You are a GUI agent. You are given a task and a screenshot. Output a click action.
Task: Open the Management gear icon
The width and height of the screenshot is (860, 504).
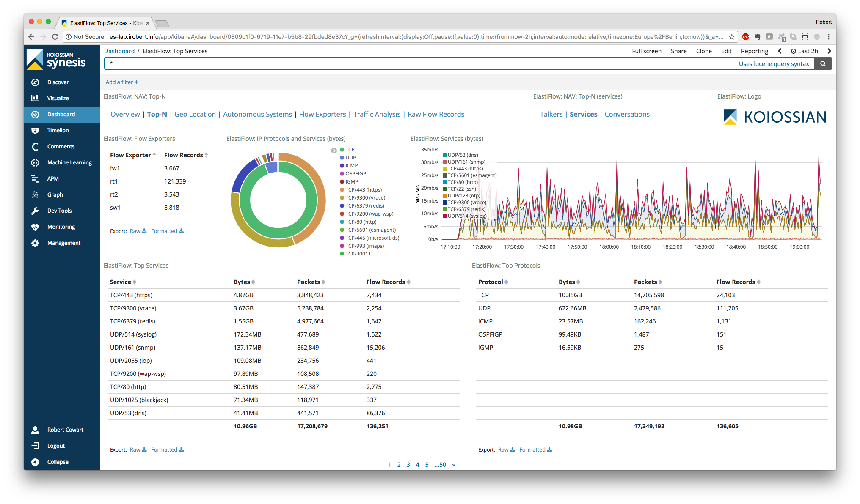(35, 243)
